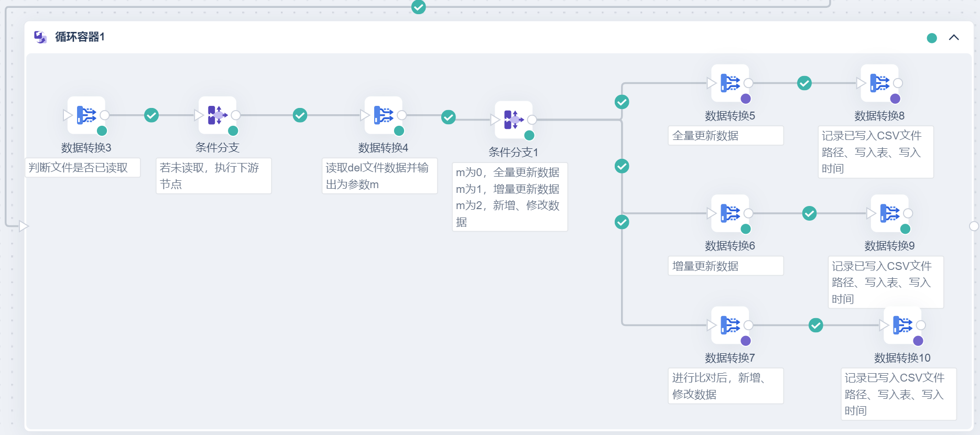
Task: Click the 数据转换10 node icon
Action: click(902, 325)
